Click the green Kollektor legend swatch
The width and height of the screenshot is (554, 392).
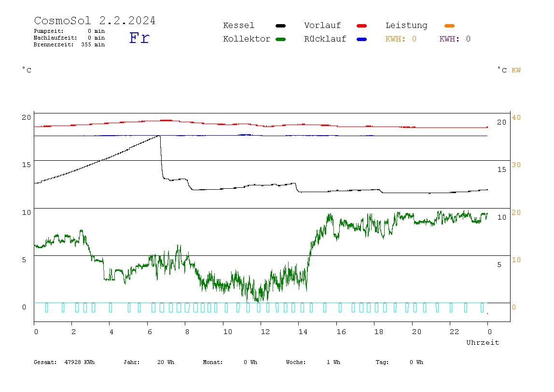tap(280, 39)
